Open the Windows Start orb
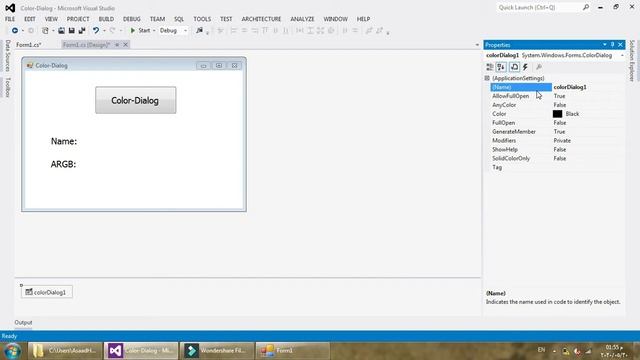640x360 pixels. point(12,351)
